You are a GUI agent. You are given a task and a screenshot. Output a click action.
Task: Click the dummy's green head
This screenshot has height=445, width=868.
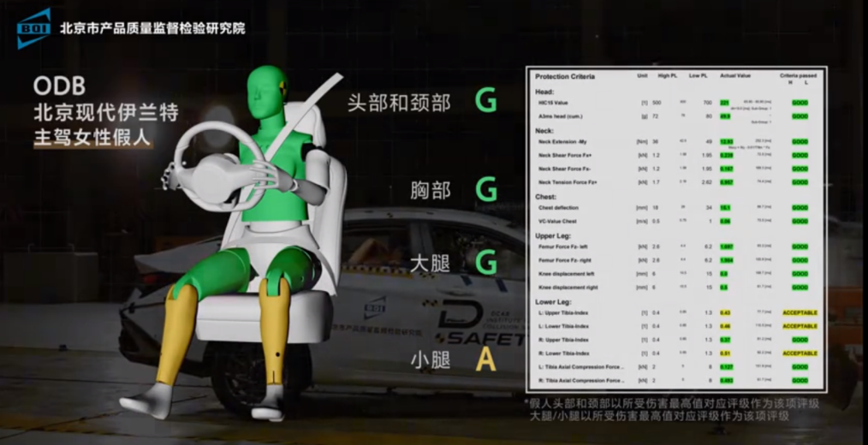click(x=265, y=94)
